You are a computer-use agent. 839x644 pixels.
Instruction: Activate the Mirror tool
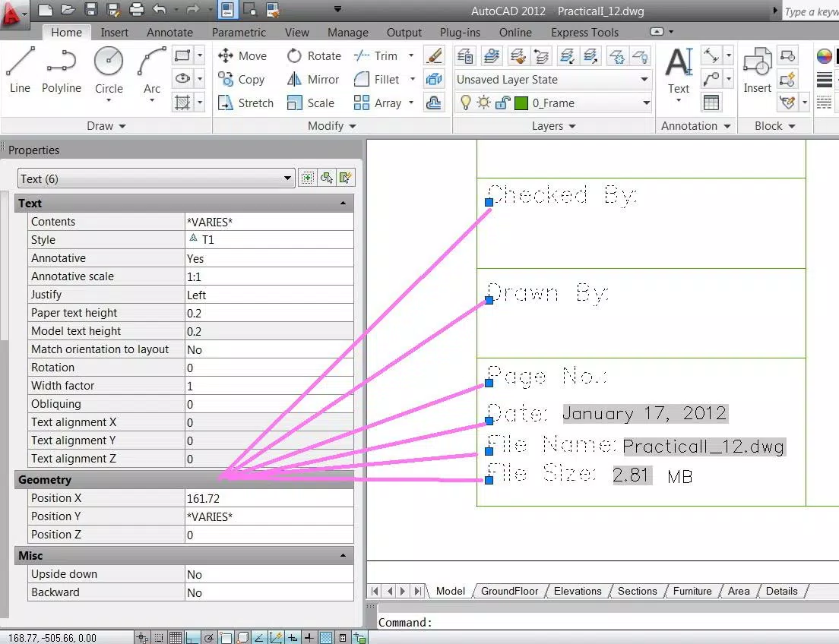click(x=313, y=79)
